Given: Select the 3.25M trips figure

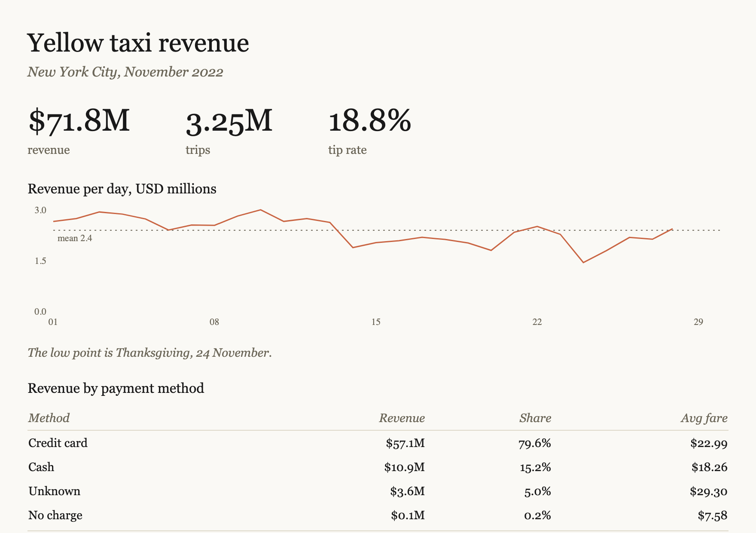Looking at the screenshot, I should pyautogui.click(x=229, y=121).
